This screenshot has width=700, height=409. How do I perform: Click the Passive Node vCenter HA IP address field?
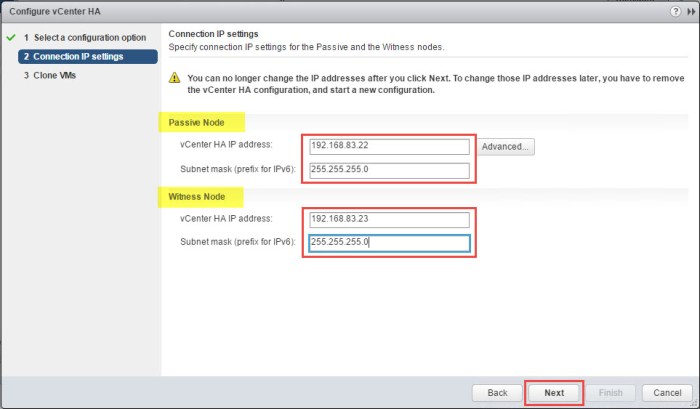389,146
